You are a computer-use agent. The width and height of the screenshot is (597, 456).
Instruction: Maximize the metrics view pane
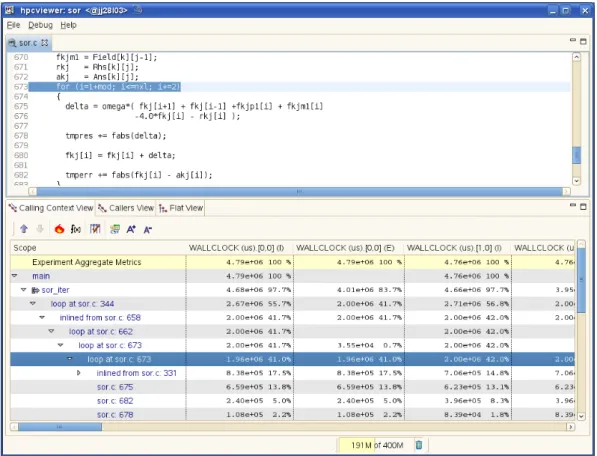[x=583, y=207]
